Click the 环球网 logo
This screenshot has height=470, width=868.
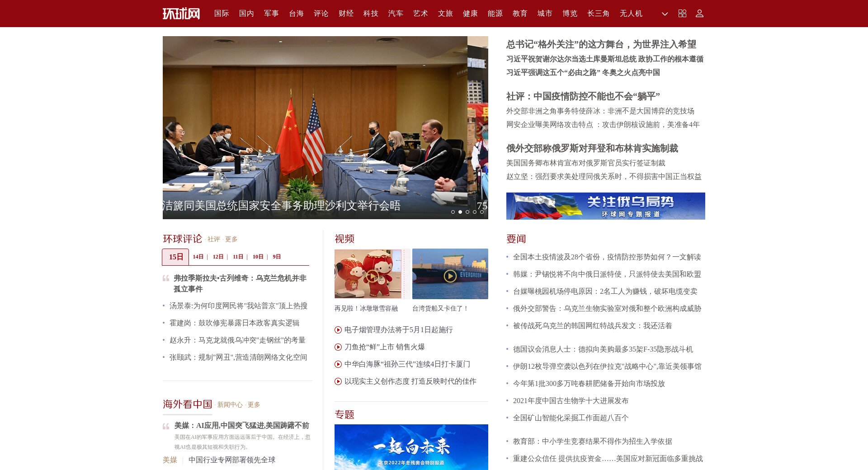(181, 14)
